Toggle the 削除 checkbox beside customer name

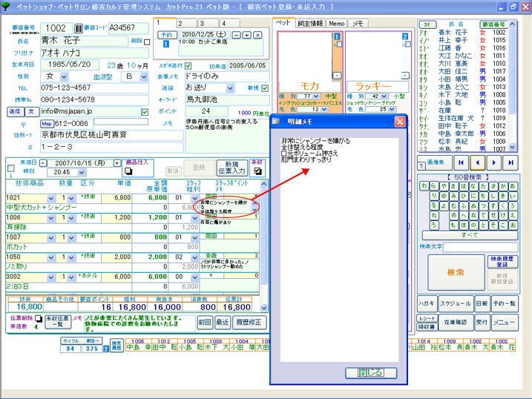[147, 42]
